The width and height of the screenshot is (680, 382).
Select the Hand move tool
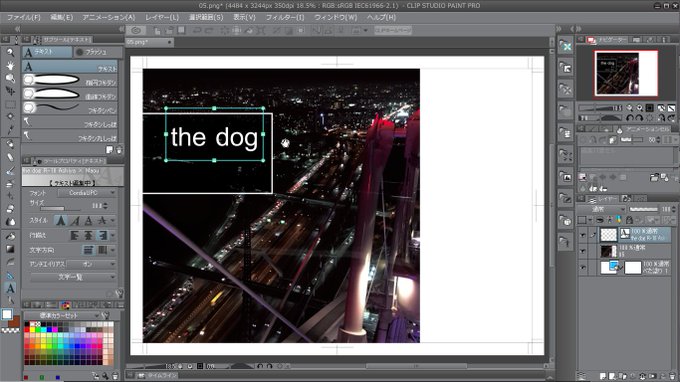click(10, 65)
